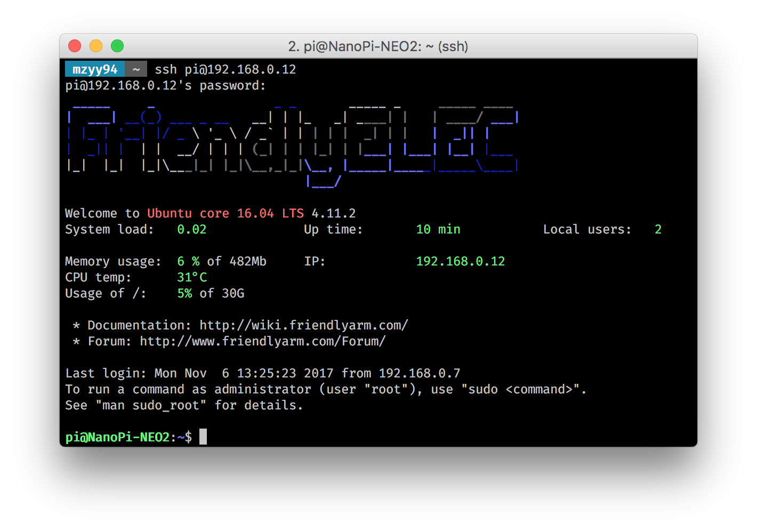This screenshot has width=757, height=532.
Task: Click the mzyy94 prompt segment
Action: 95,69
